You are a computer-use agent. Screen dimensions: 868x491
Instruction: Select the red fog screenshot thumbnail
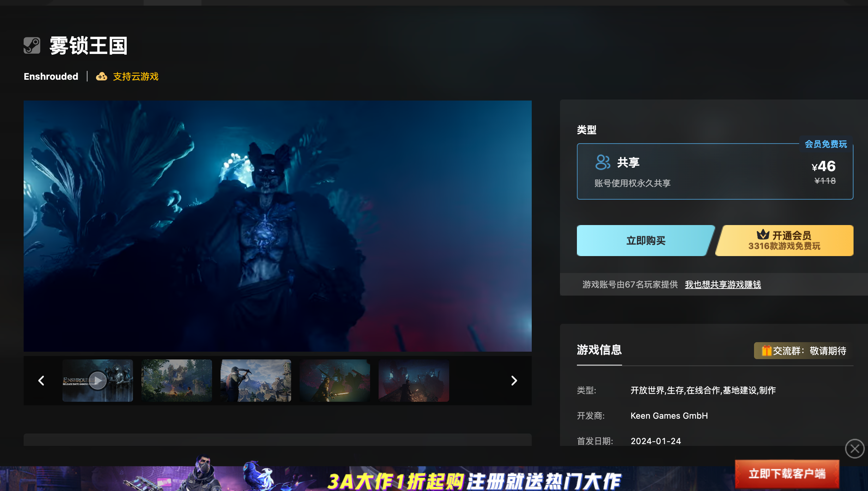point(414,380)
